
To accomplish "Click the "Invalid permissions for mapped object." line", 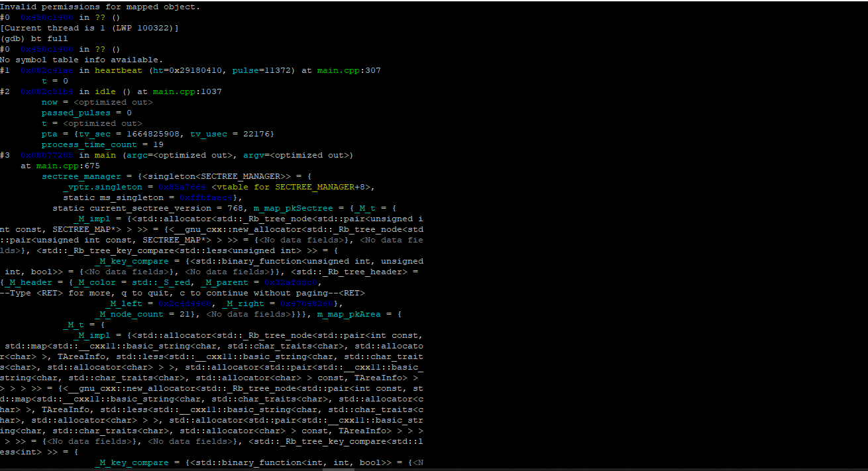I will [x=100, y=7].
